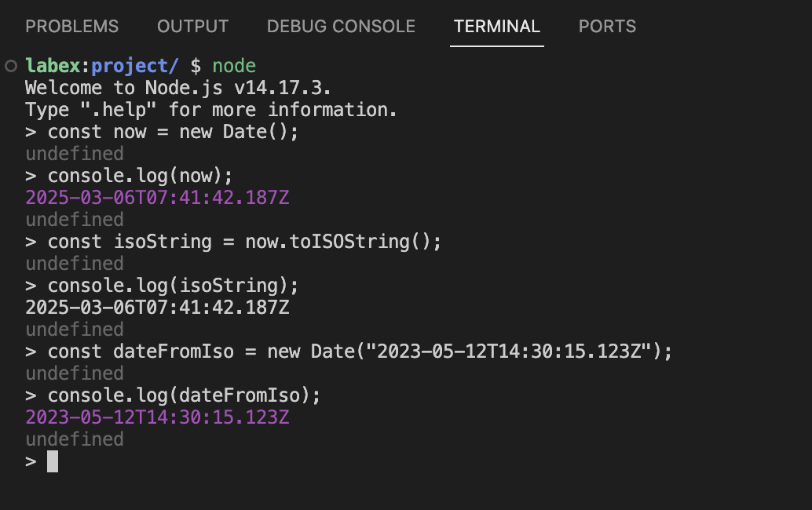
Task: Switch to the PROBLEMS tab
Action: point(72,27)
